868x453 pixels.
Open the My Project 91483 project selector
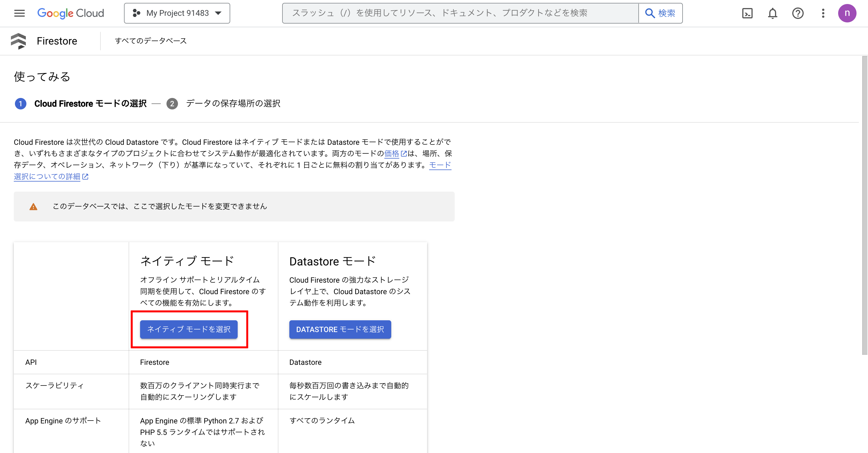coord(177,13)
